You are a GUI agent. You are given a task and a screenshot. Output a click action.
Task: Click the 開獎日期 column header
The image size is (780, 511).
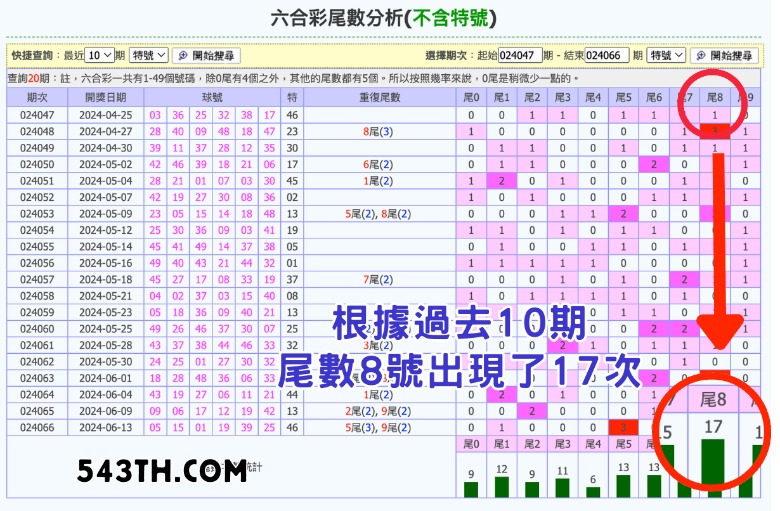point(106,97)
